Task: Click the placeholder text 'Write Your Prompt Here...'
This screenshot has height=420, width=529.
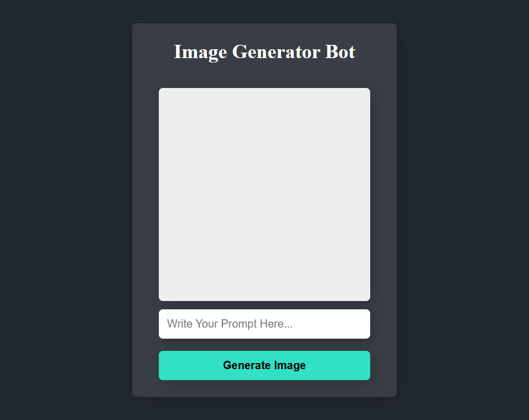Action: pos(230,324)
